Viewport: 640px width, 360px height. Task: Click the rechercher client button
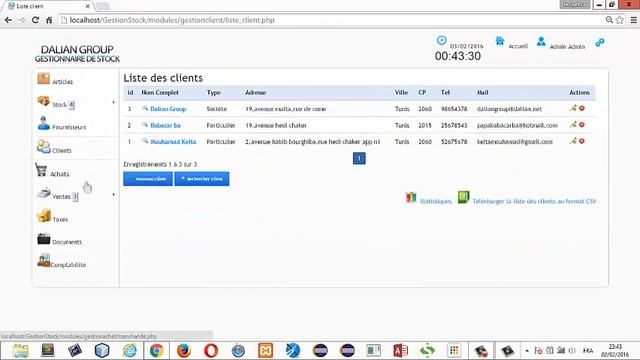coord(202,179)
